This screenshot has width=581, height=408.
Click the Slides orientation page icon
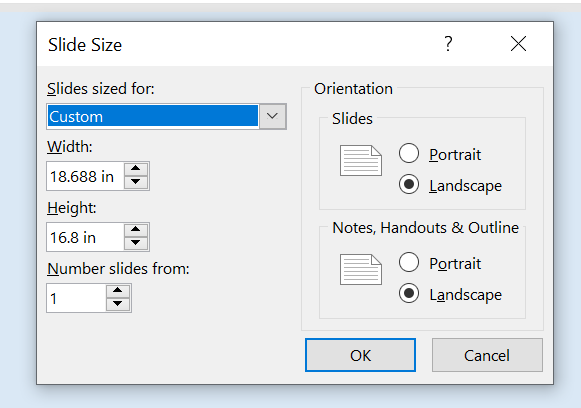361,160
